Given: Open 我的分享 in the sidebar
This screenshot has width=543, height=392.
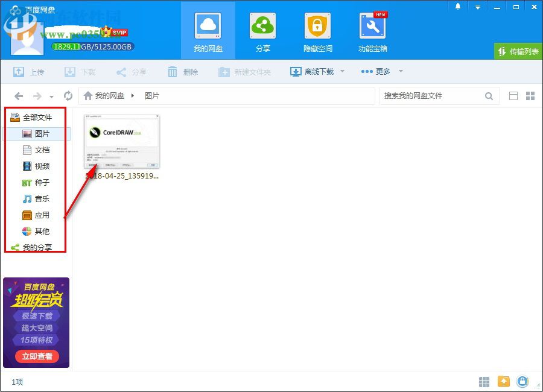Looking at the screenshot, I should coord(32,247).
